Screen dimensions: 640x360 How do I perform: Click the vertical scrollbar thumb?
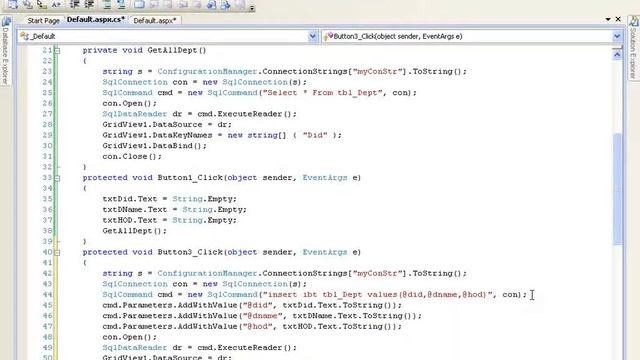pos(617,189)
